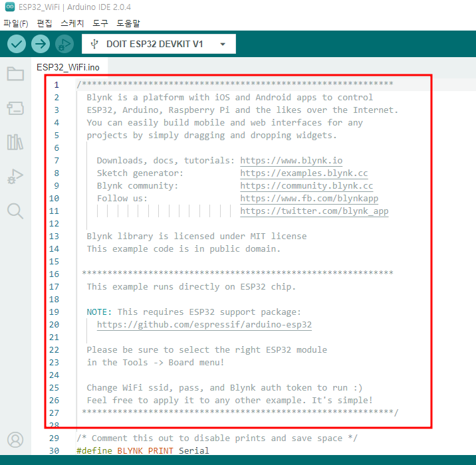Click line number 19 in gutter
The width and height of the screenshot is (476, 465).
coord(54,312)
